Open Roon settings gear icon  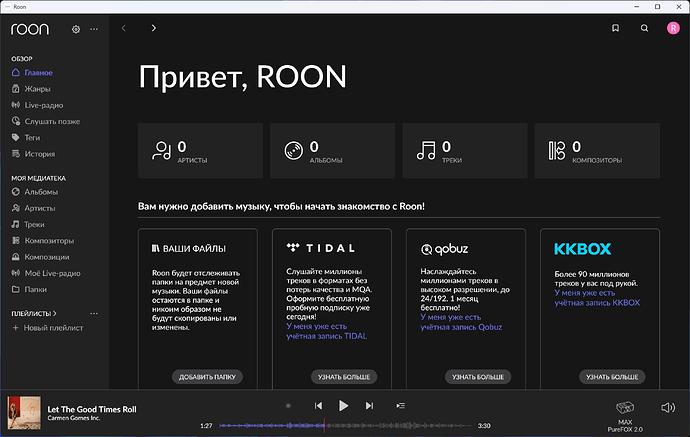click(x=76, y=29)
